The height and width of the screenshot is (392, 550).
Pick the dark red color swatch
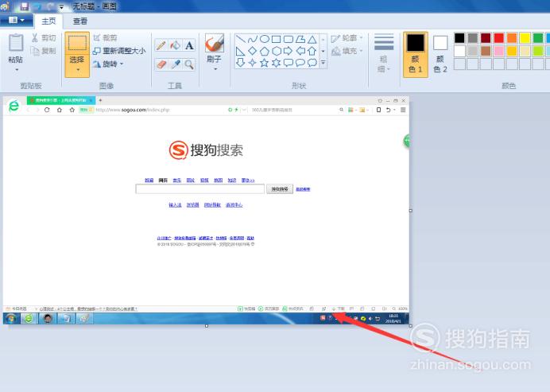[486, 38]
